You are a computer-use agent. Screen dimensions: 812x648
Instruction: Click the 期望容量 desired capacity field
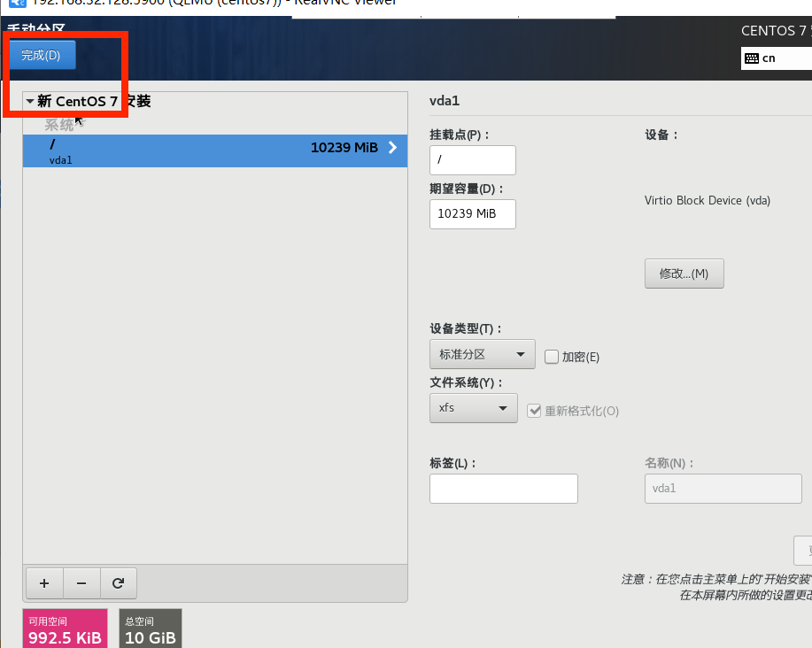point(472,213)
